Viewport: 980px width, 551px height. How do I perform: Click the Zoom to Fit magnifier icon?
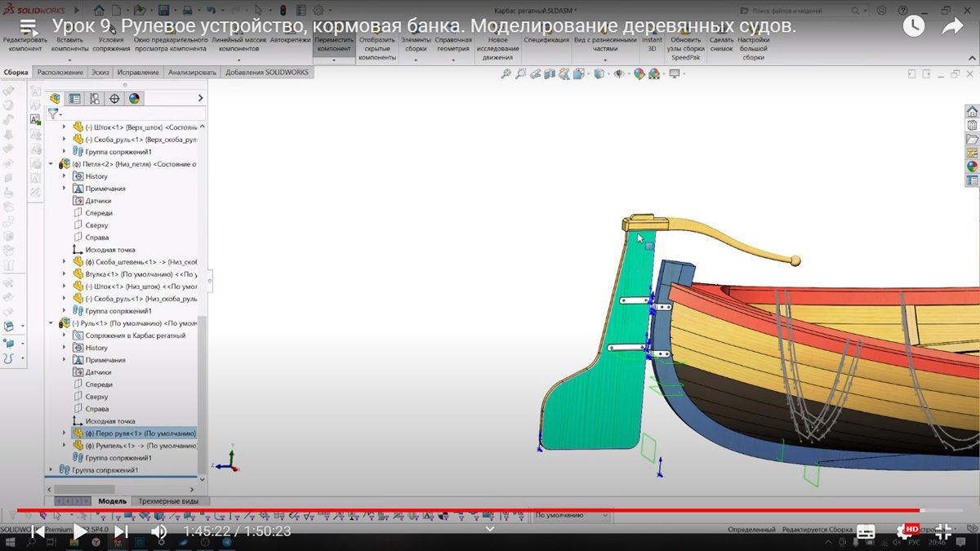coord(506,74)
